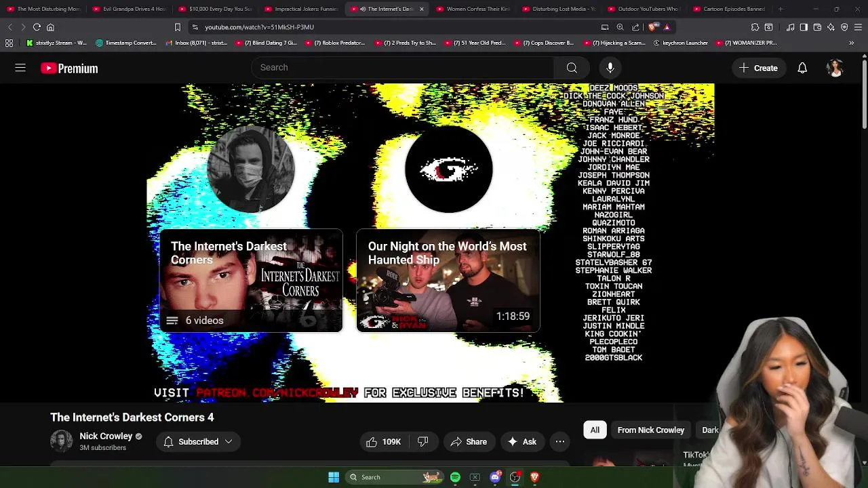The width and height of the screenshot is (868, 488).
Task: Open the bookmarks apps grid icon
Action: click(9, 43)
